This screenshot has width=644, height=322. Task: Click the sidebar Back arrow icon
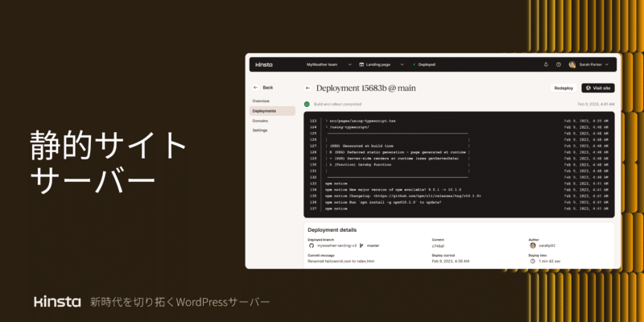coord(256,88)
